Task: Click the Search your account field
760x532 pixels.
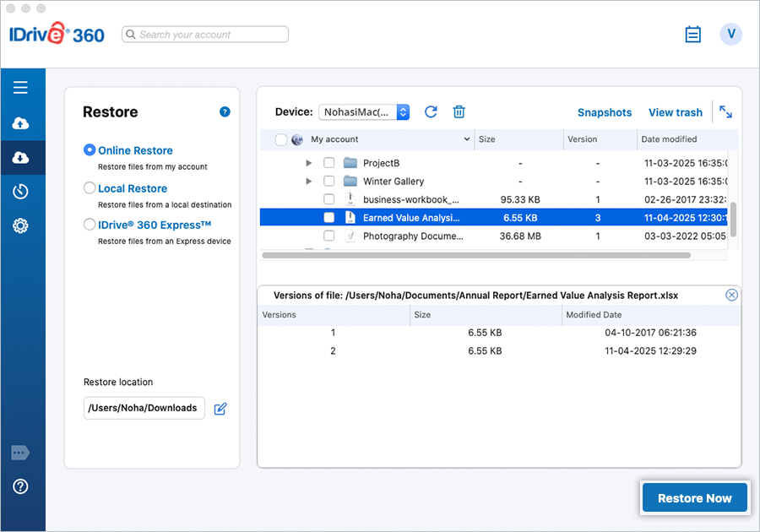Action: click(205, 35)
